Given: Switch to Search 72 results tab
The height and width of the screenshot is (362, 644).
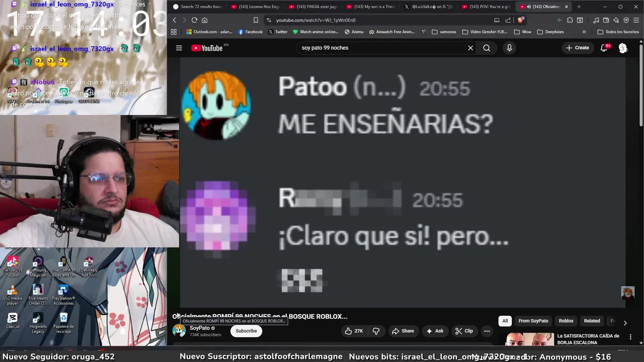Looking at the screenshot, I should point(198,7).
